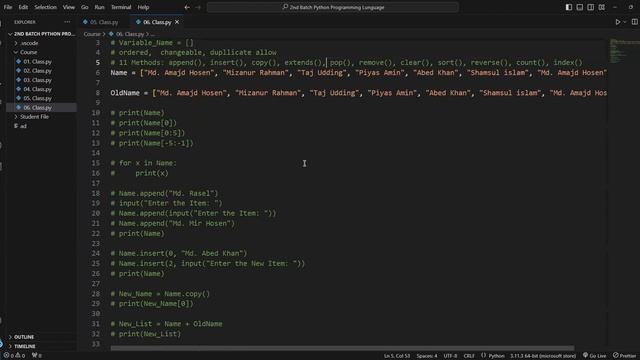
Task: Change the CRLF end-of-line setting
Action: click(x=469, y=356)
